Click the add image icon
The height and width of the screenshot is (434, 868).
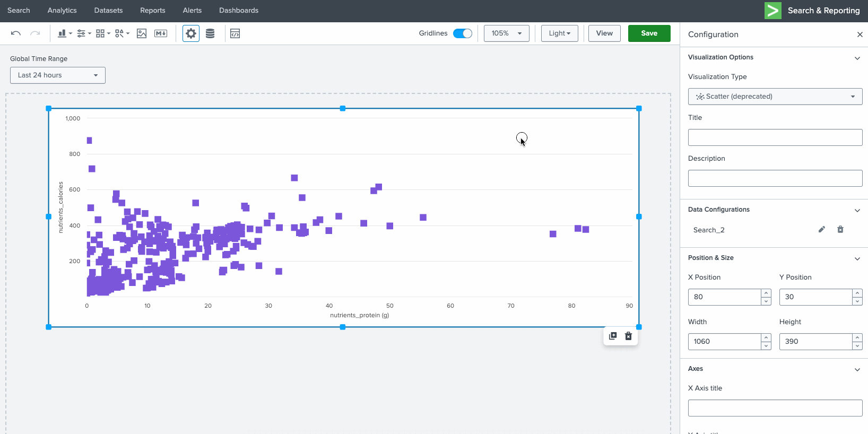point(142,33)
